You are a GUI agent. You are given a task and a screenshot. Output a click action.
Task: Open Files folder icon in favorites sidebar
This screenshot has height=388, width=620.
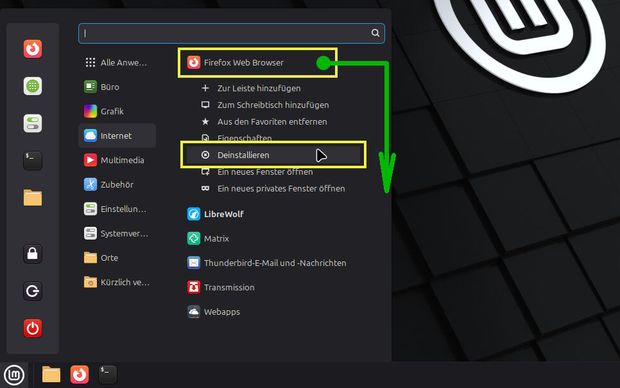(x=32, y=197)
